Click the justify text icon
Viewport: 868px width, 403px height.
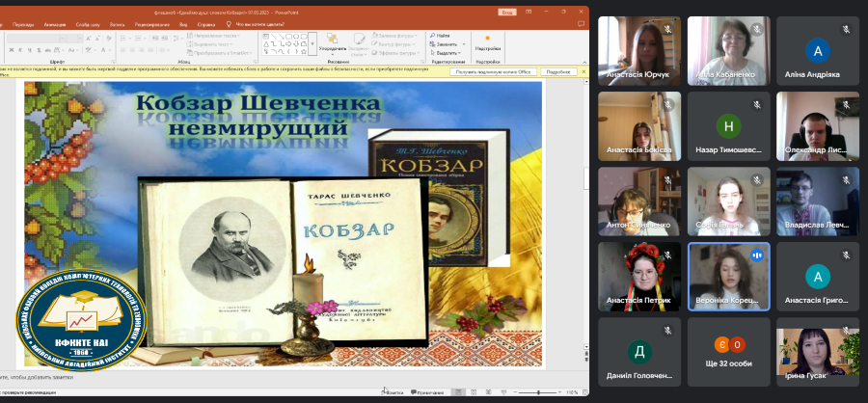(x=150, y=50)
